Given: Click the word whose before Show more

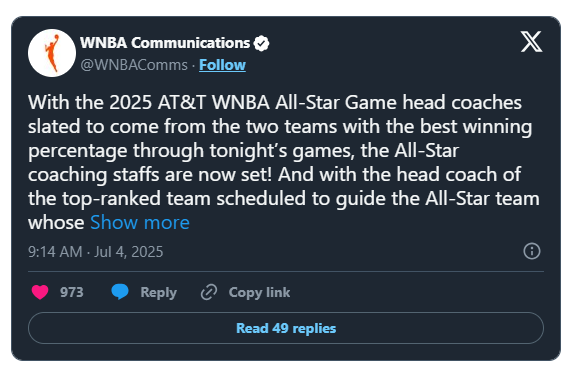Looking at the screenshot, I should click(56, 222).
